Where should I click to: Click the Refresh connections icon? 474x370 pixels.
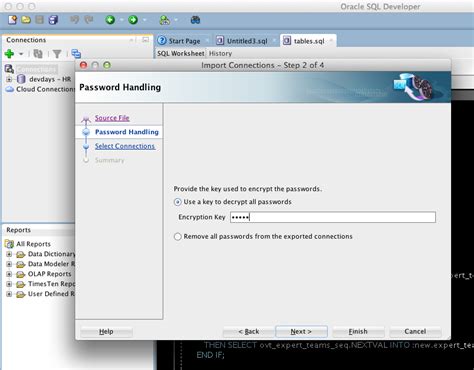(38, 54)
